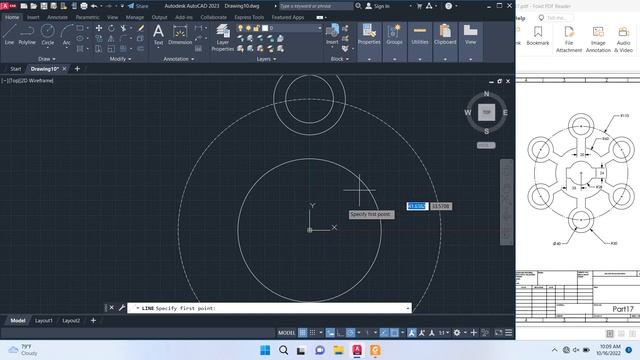Select the Erase tool in Modify panel
Image resolution: width=640 pixels, height=360 pixels.
pyautogui.click(x=141, y=28)
